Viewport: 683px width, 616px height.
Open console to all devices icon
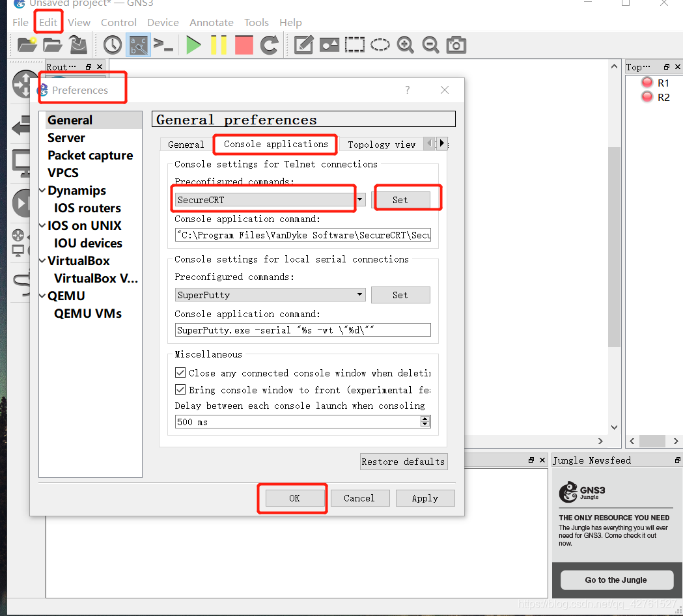click(163, 45)
